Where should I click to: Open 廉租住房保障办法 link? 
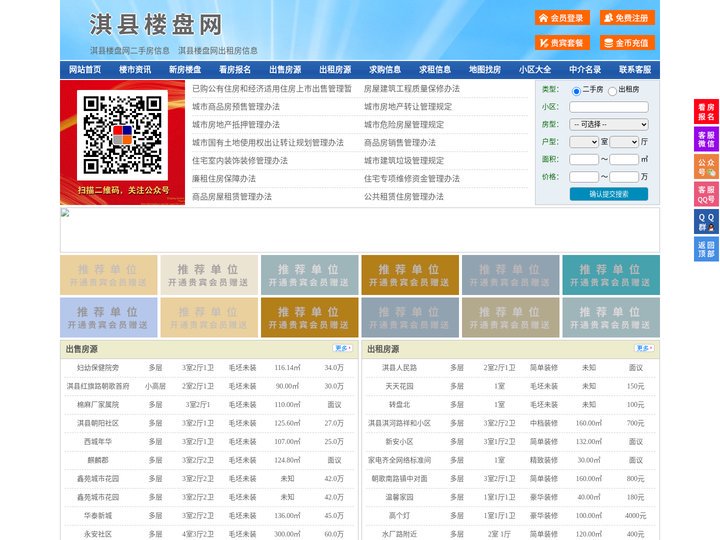tap(224, 179)
